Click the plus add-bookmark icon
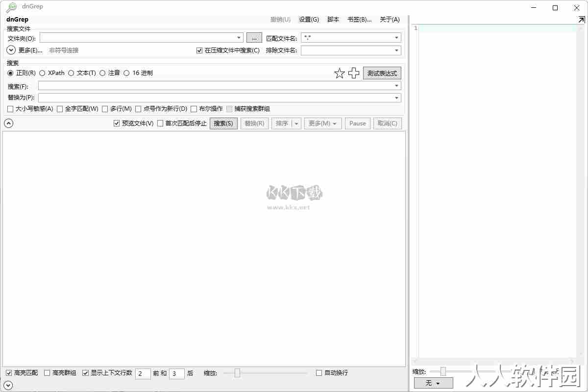Image resolution: width=588 pixels, height=392 pixels. pyautogui.click(x=354, y=73)
